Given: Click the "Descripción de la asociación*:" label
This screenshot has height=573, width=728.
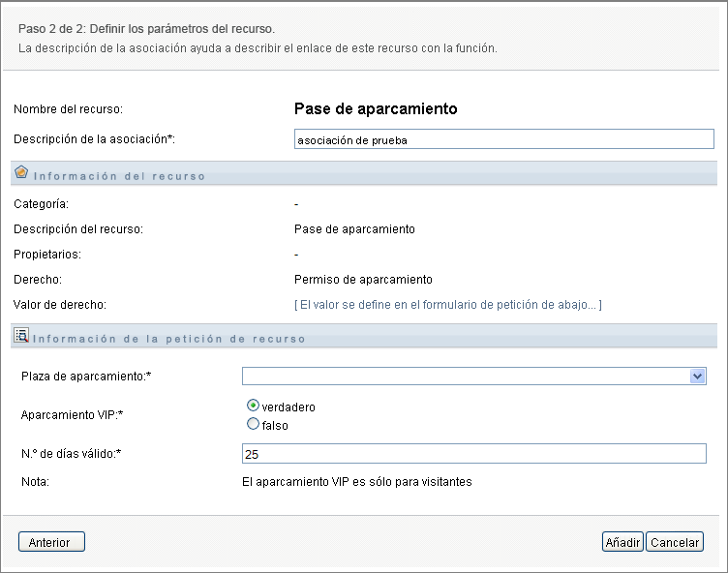Looking at the screenshot, I should click(94, 139).
